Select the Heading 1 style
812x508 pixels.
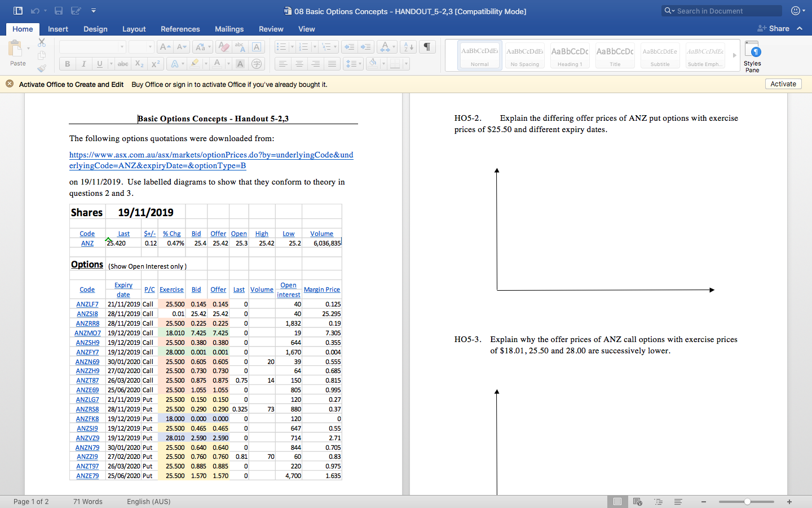pyautogui.click(x=570, y=55)
